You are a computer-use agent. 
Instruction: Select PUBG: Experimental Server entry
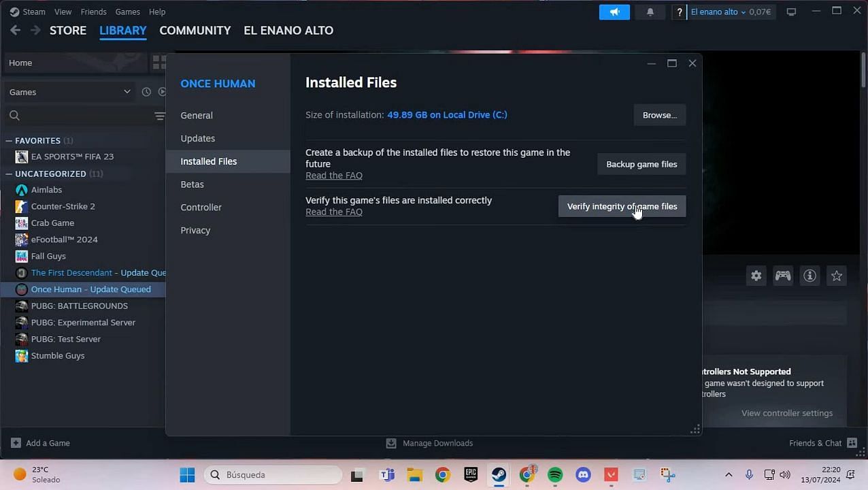pos(84,323)
